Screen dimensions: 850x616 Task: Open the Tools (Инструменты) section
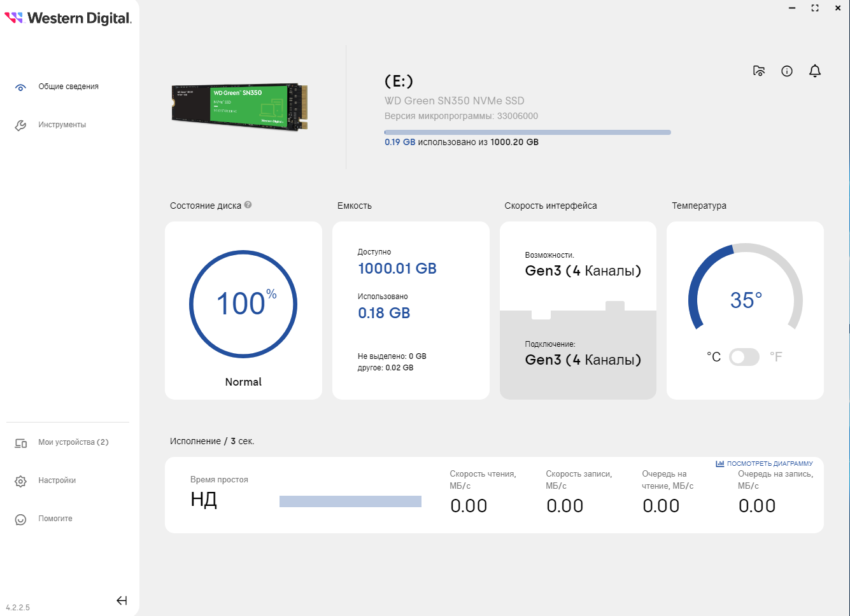click(62, 125)
